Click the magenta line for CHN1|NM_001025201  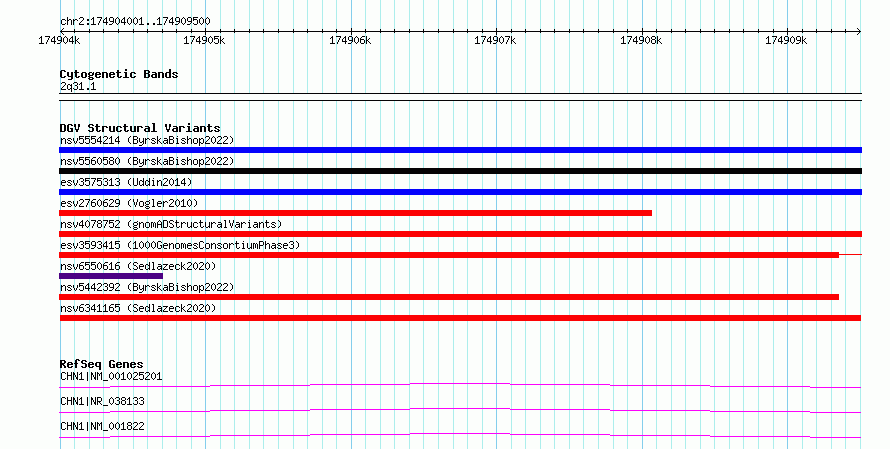point(460,385)
